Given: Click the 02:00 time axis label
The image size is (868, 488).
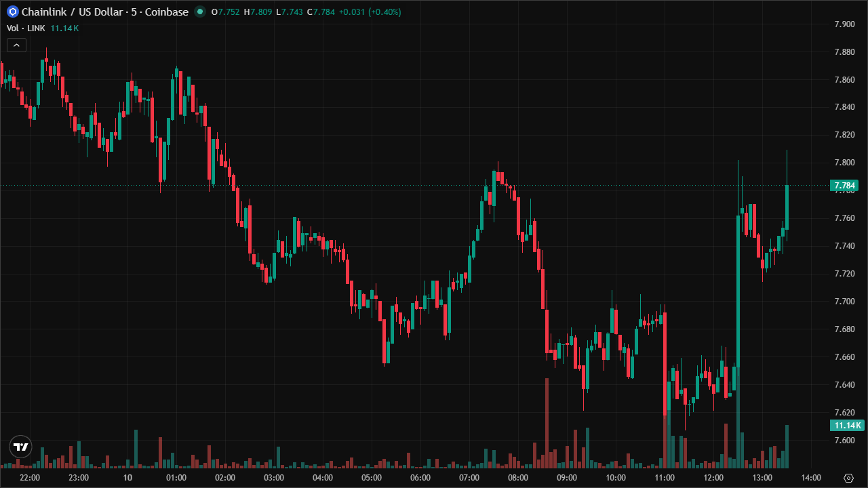Looking at the screenshot, I should [225, 478].
